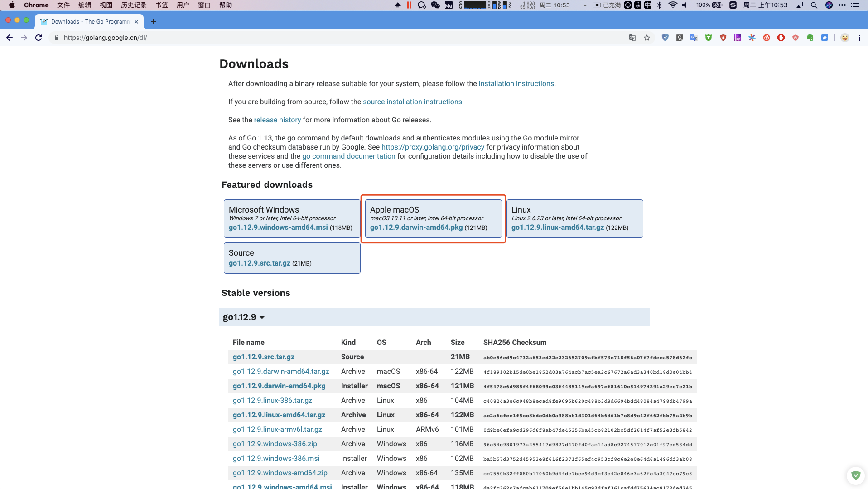
Task: Open the Google Translate extension
Action: (694, 38)
